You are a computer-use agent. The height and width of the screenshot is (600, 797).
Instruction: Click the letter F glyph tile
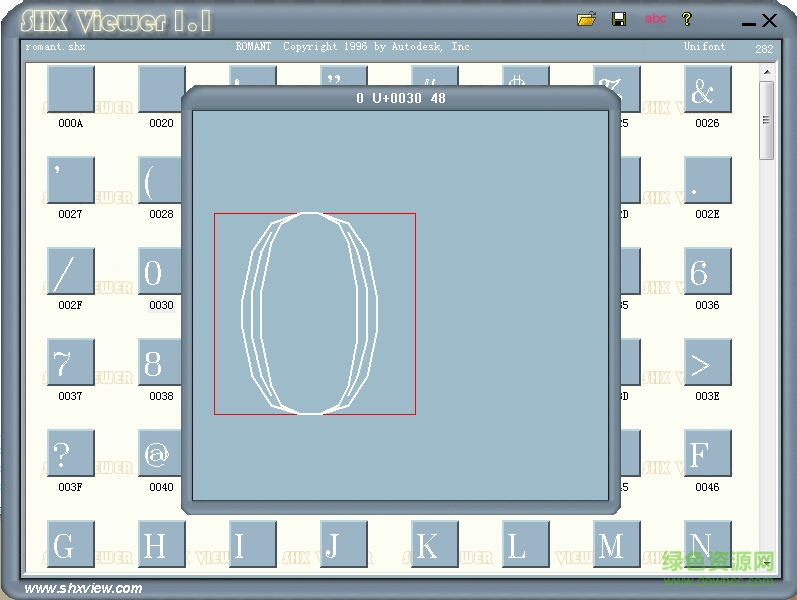click(x=707, y=454)
